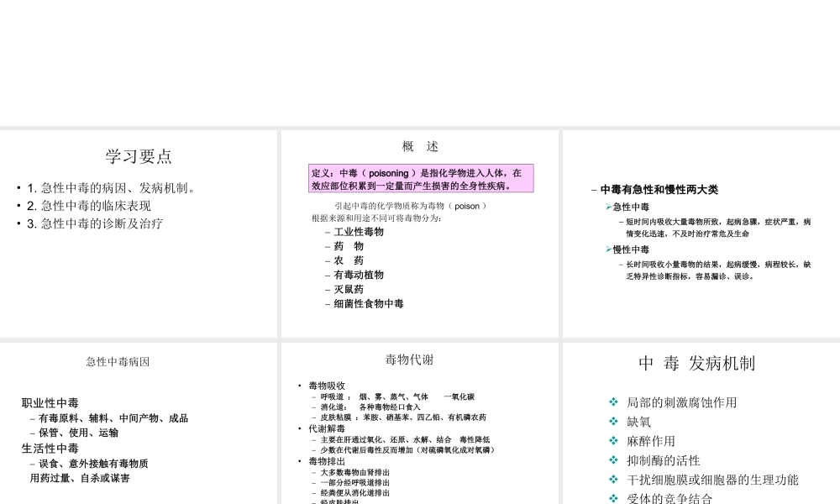The width and height of the screenshot is (840, 504).
Task: Click the slide titled 学习要点
Action: (x=139, y=156)
